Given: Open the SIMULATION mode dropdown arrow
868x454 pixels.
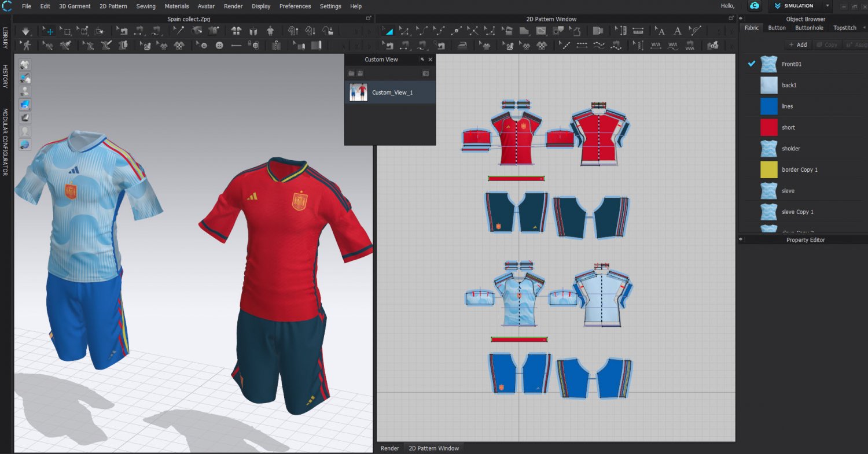Looking at the screenshot, I should [x=828, y=6].
